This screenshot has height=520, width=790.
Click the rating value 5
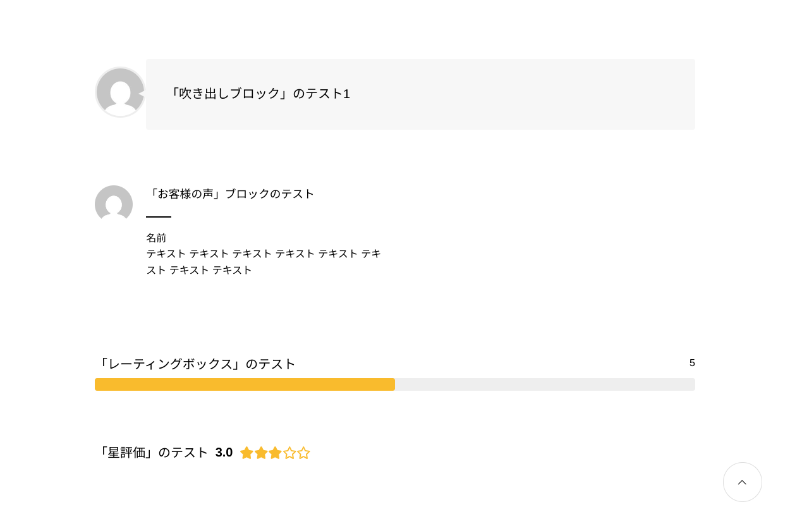point(692,363)
